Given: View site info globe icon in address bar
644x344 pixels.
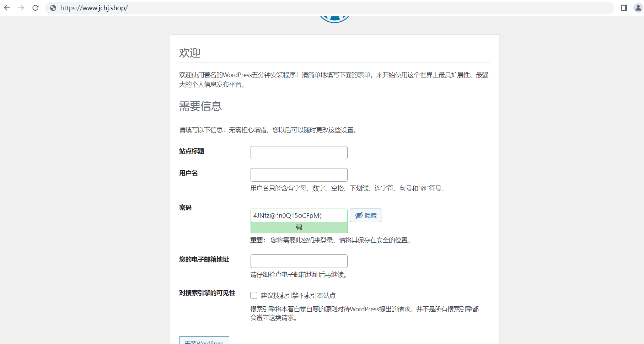Looking at the screenshot, I should coord(53,8).
